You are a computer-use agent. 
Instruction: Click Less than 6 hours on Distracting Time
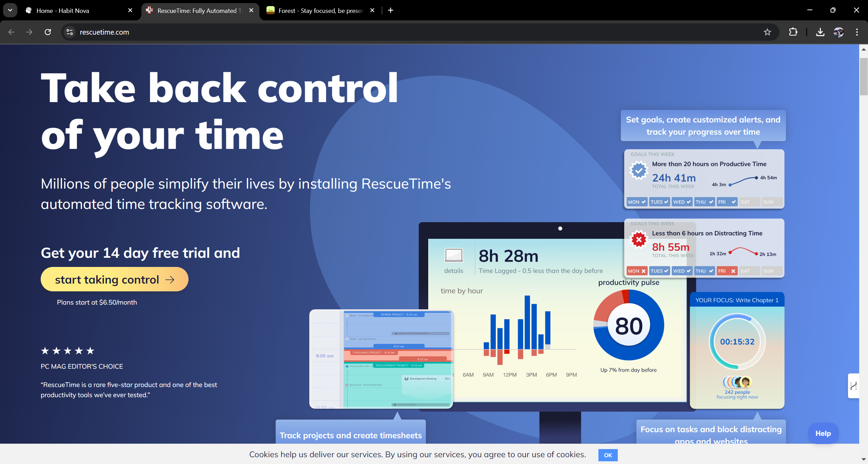pos(707,233)
